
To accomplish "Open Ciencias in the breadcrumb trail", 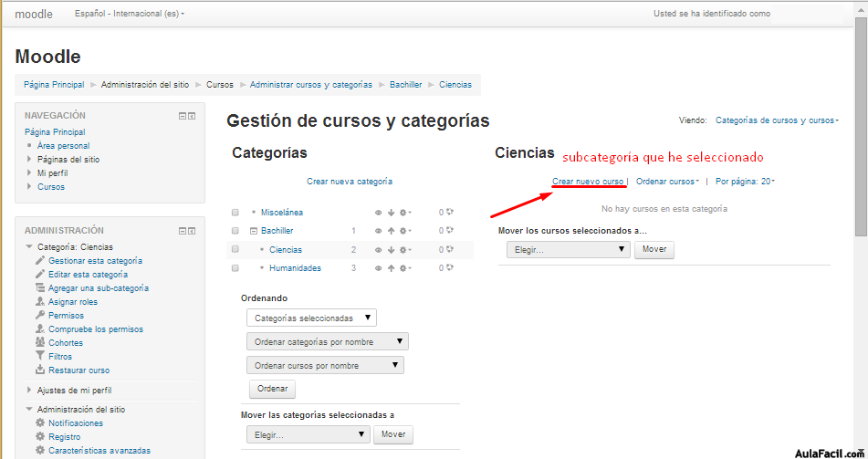I will (x=455, y=85).
